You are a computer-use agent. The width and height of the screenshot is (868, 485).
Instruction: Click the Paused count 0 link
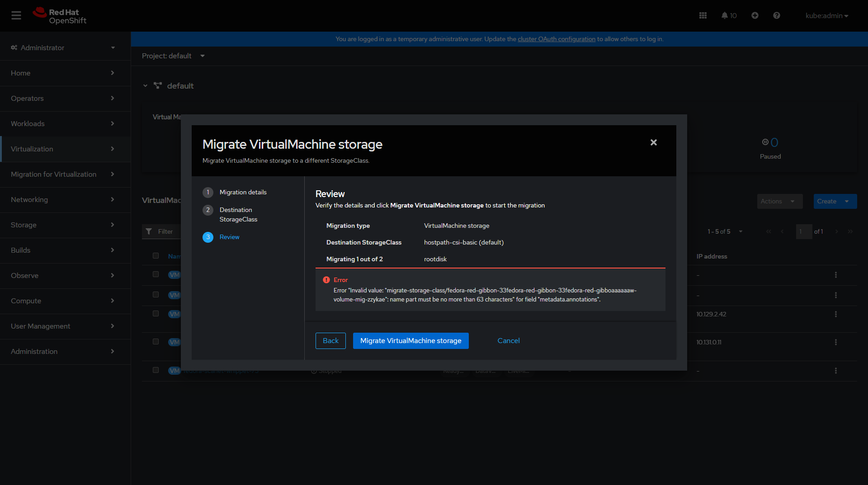pos(774,143)
